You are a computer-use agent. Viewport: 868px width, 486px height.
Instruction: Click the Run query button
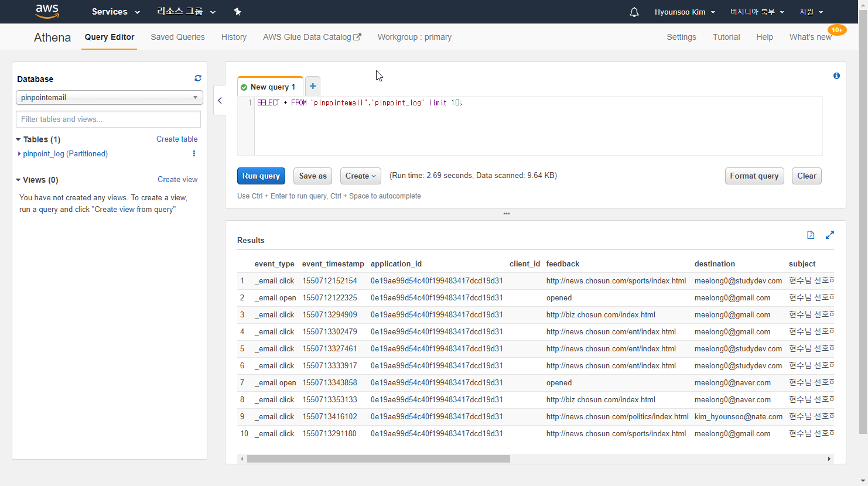coord(261,176)
